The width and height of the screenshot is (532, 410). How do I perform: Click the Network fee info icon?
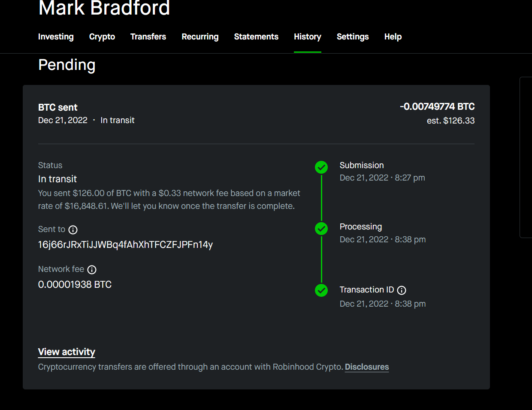(92, 270)
